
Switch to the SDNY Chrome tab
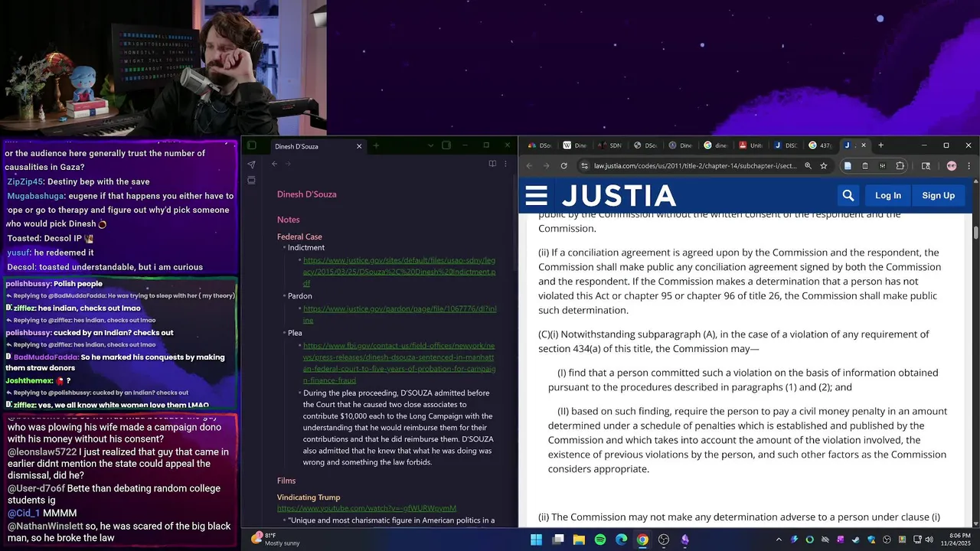tap(610, 145)
